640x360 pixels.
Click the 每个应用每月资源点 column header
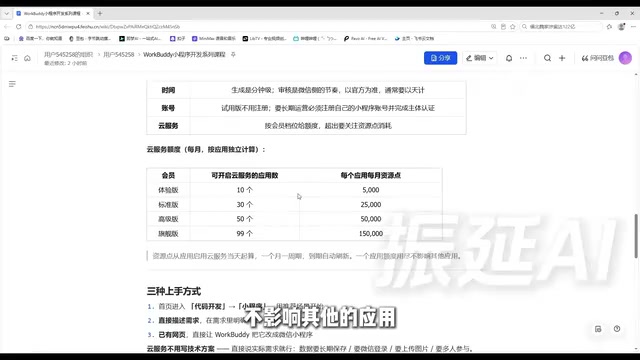pyautogui.click(x=371, y=175)
